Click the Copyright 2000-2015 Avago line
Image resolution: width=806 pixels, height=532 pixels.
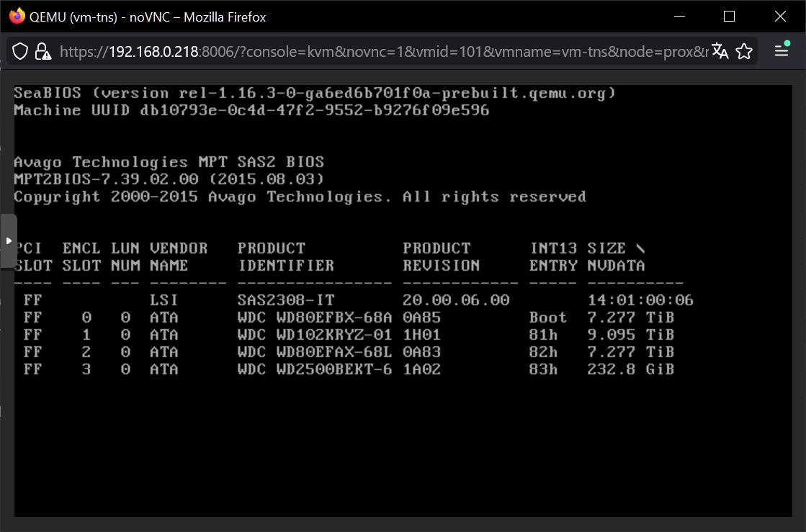(300, 197)
